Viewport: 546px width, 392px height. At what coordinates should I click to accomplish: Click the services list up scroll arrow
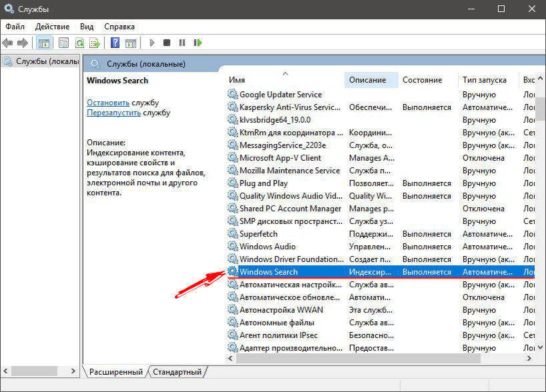pyautogui.click(x=540, y=78)
